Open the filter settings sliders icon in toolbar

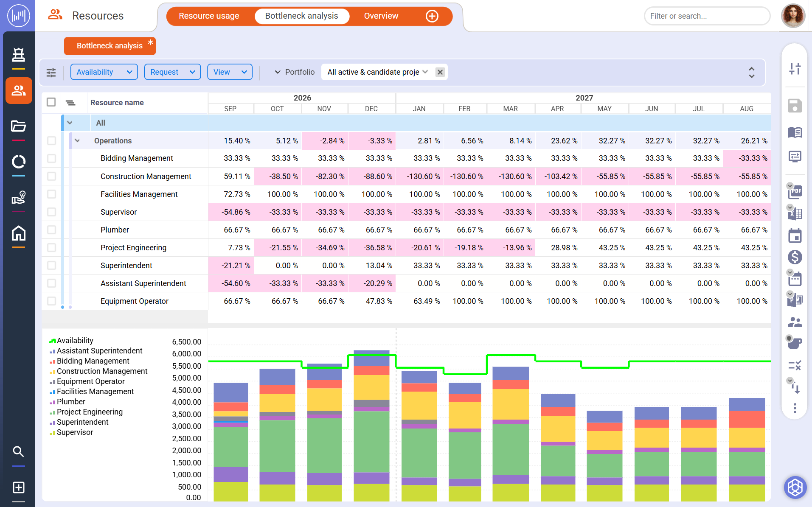pyautogui.click(x=51, y=73)
